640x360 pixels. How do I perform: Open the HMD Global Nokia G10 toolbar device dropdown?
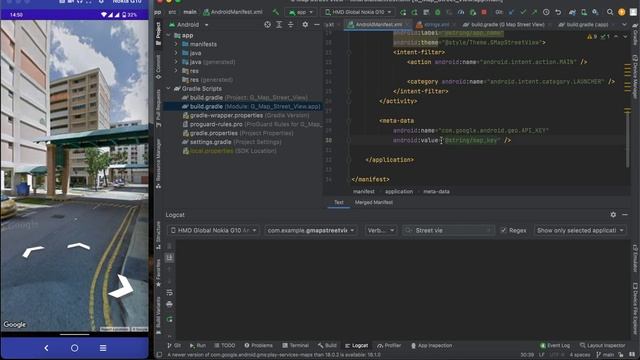click(358, 12)
